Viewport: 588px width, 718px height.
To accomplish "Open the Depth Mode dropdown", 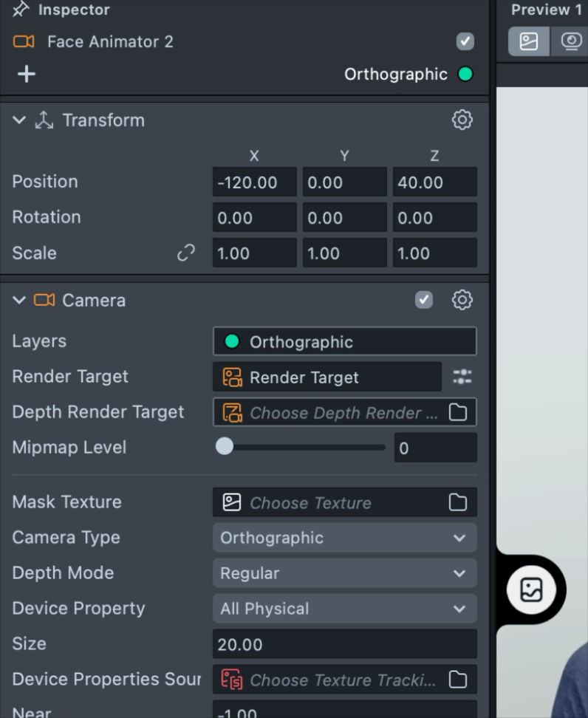I will (x=344, y=573).
